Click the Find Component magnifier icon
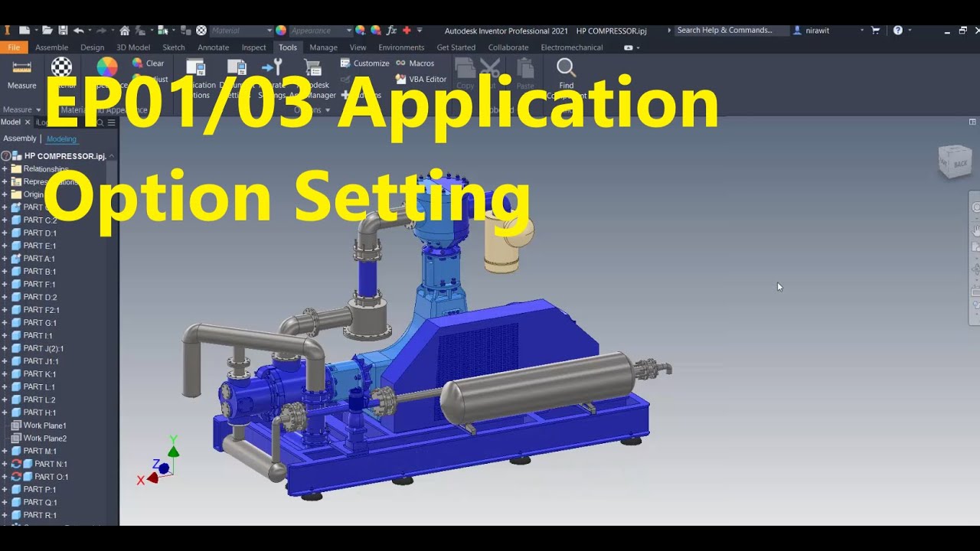The width and height of the screenshot is (980, 551). pyautogui.click(x=566, y=67)
